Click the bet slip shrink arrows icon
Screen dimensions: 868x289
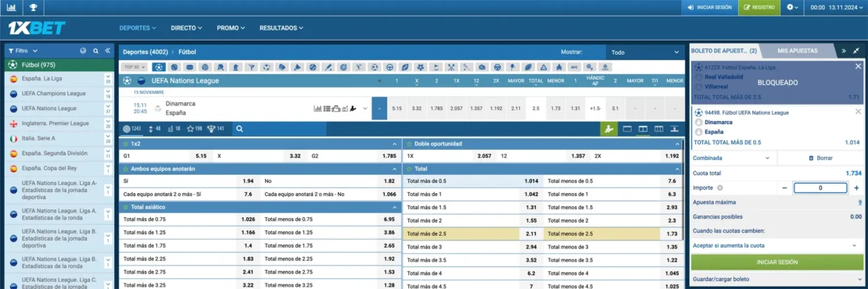(x=856, y=51)
